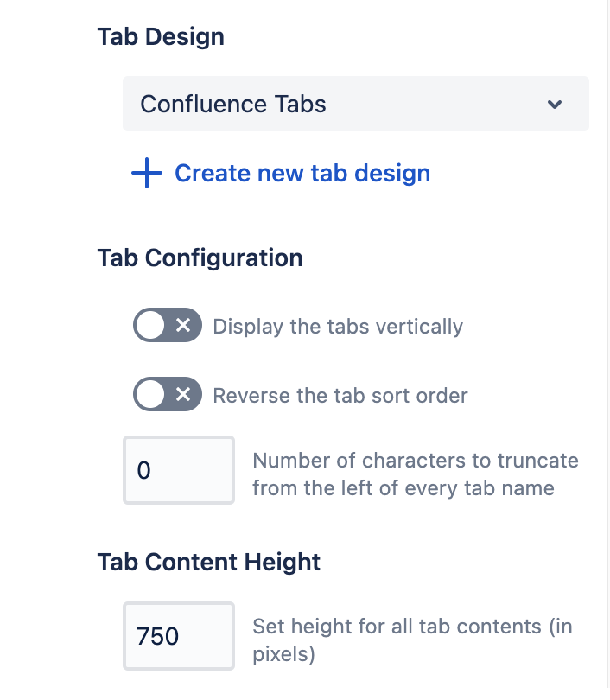Click the X icon in the reverse sort toggle
Viewport: 610px width, 700px height.
click(183, 395)
